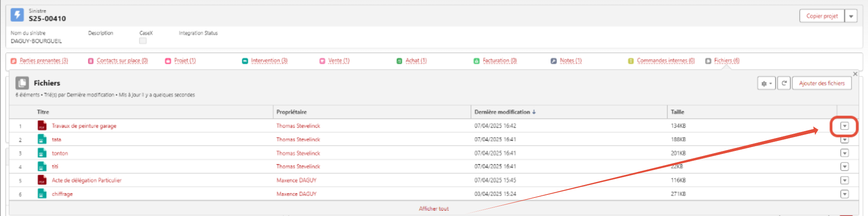Open row actions menu for tata
868x216 pixels.
(844, 140)
